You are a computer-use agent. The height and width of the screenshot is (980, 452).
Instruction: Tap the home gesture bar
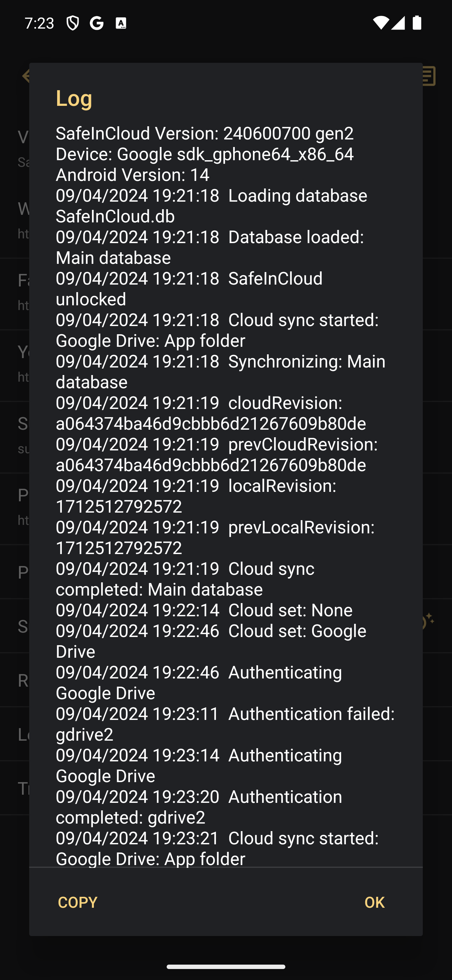click(226, 967)
